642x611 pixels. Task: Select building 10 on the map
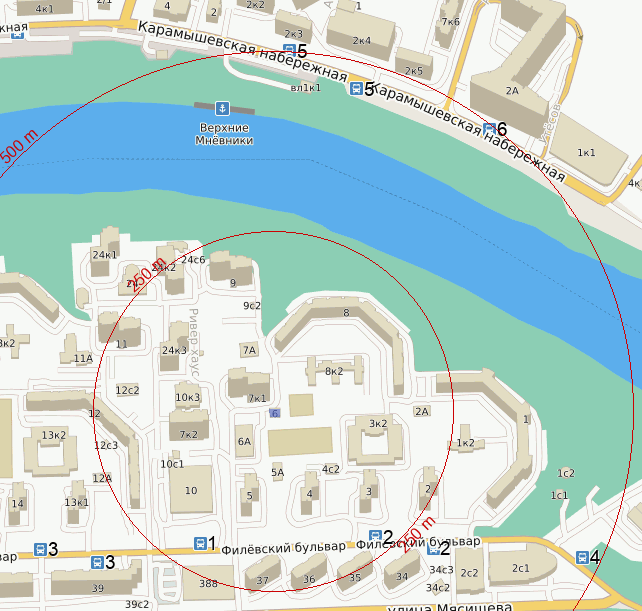click(190, 490)
